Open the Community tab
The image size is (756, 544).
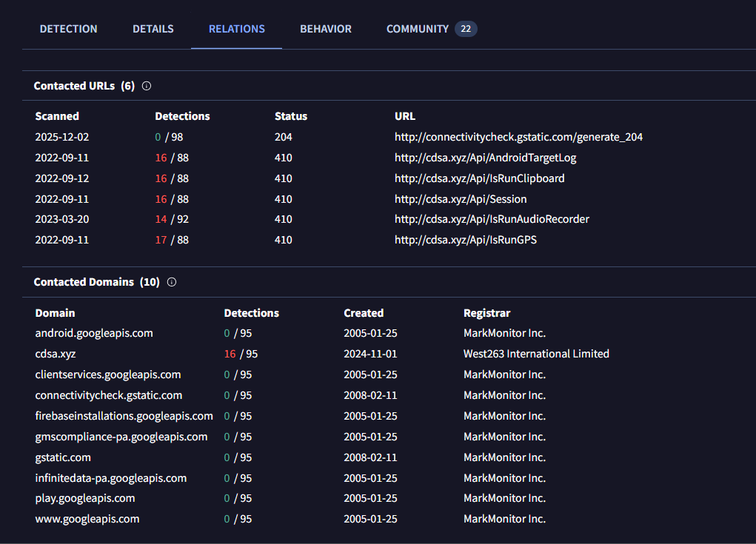(x=418, y=29)
